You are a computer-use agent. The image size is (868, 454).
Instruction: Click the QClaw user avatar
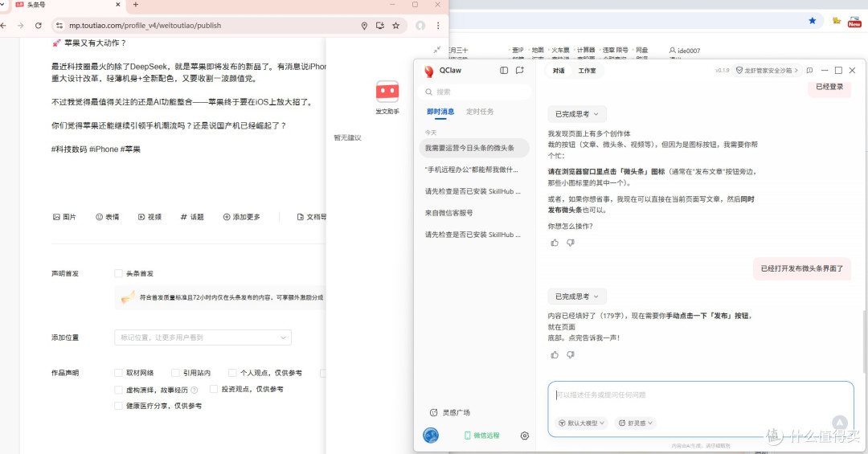coord(431,436)
